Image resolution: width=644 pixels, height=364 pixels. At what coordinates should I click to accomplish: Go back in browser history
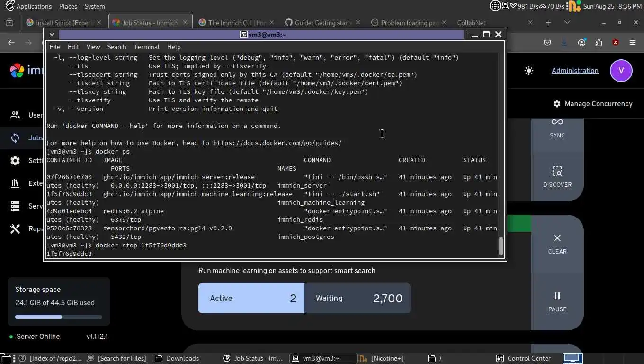coord(11,43)
